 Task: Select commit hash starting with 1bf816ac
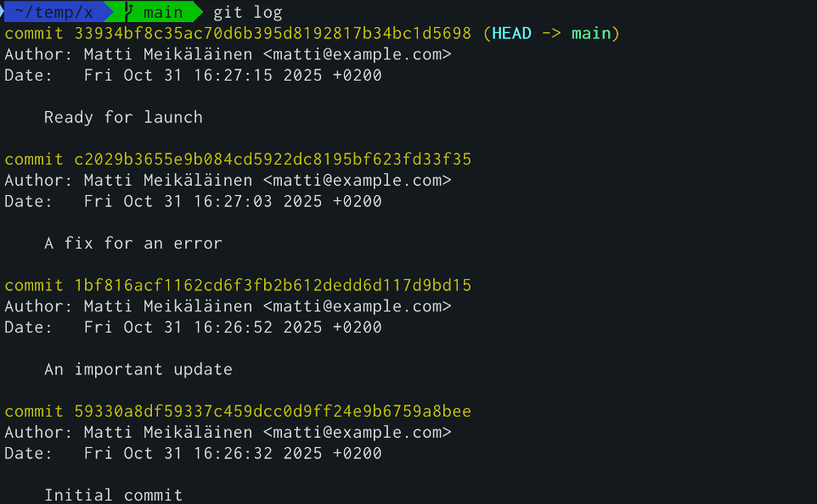(272, 285)
